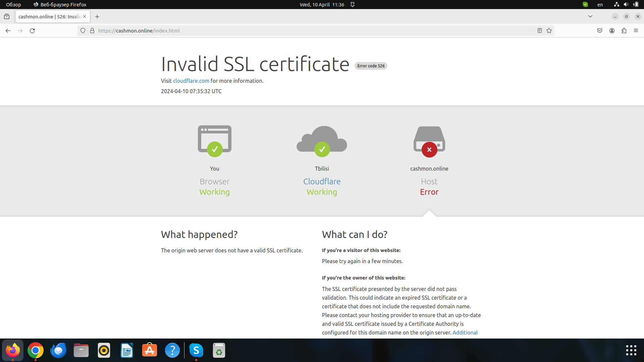Image resolution: width=644 pixels, height=362 pixels.
Task: Click the Error code 526 badge
Action: coord(371,66)
